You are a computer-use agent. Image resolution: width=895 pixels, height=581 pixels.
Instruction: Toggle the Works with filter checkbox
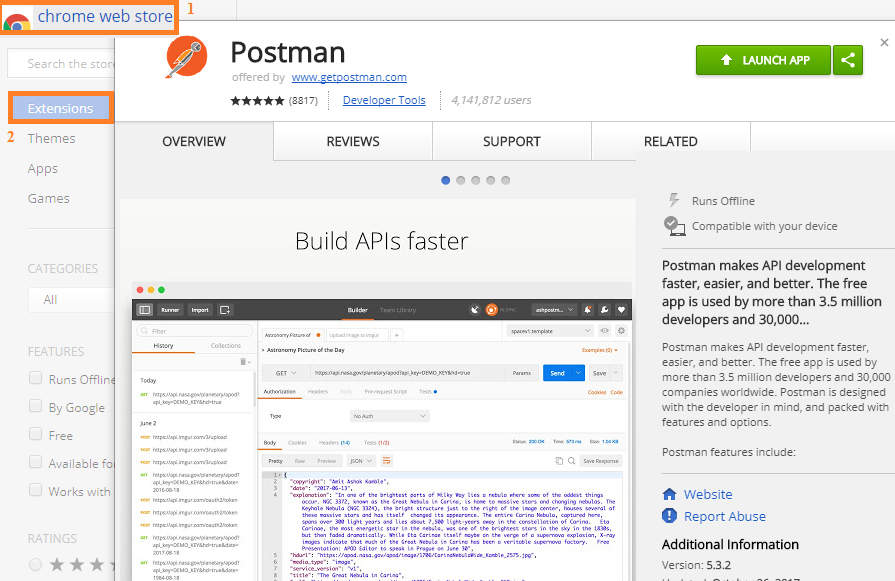[35, 490]
